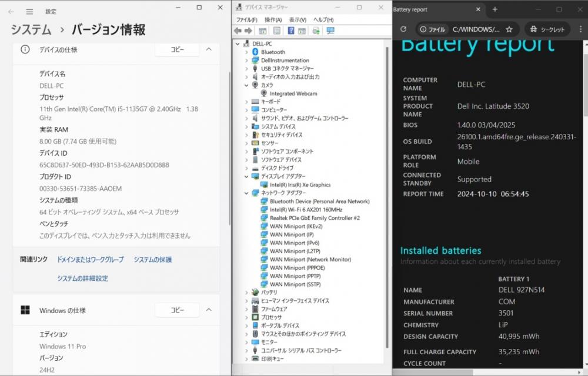Select WAN Miniport (Network Monitor) entry
The width and height of the screenshot is (588, 376).
pos(310,259)
